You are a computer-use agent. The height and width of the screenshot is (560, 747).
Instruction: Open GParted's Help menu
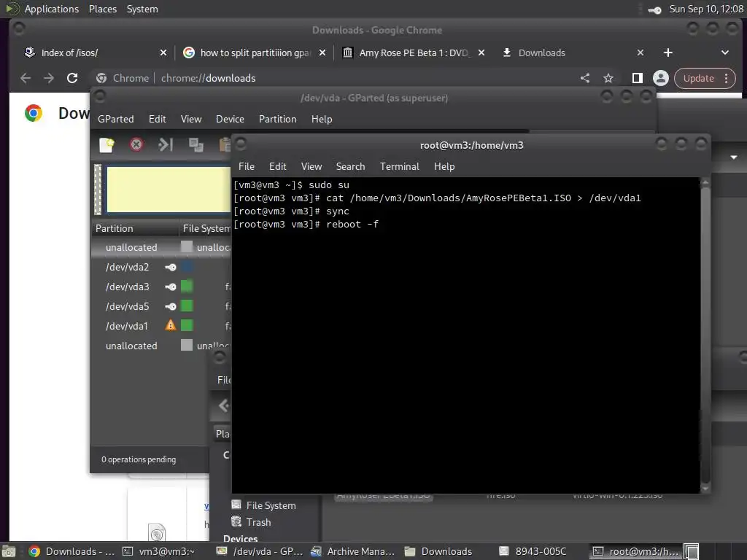pos(322,119)
